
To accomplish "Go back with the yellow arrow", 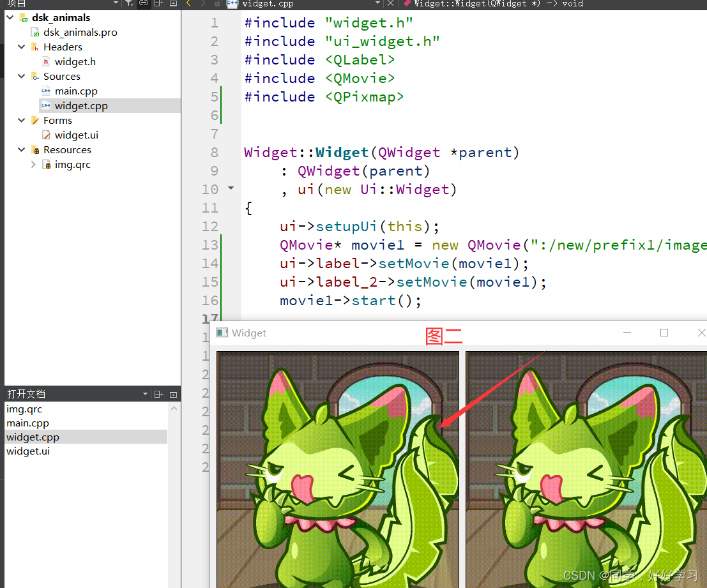I will pyautogui.click(x=189, y=3).
